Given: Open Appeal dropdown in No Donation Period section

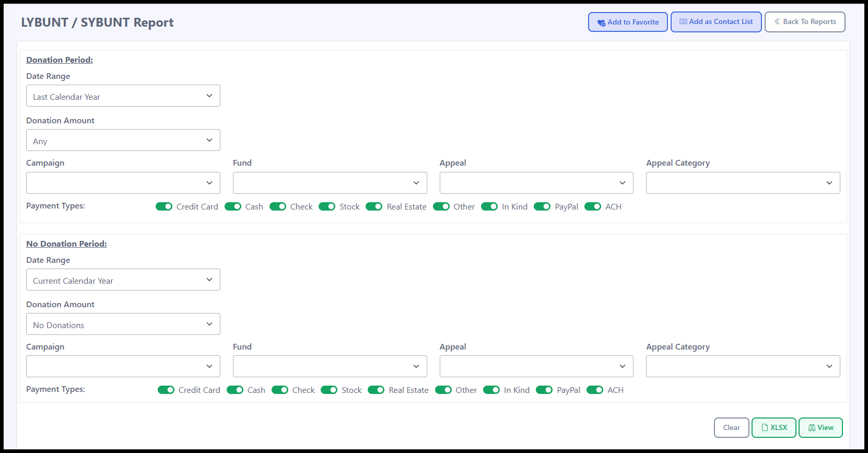Looking at the screenshot, I should pyautogui.click(x=536, y=366).
